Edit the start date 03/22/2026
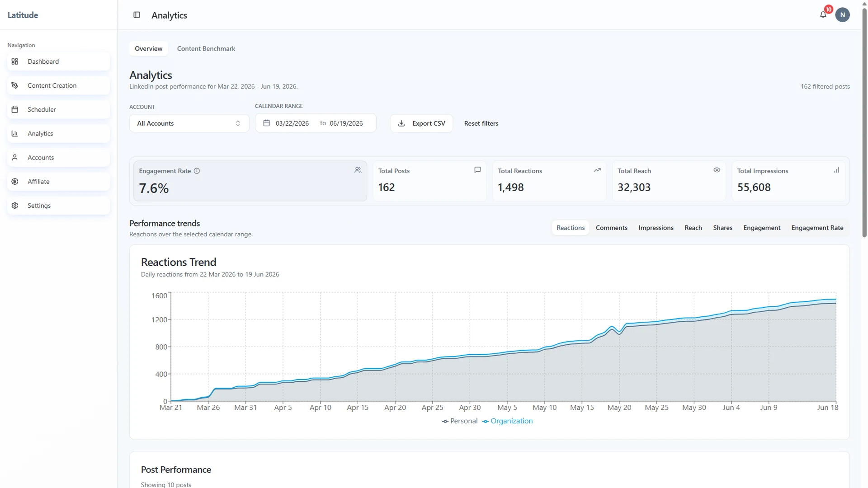The height and width of the screenshot is (488, 868). [x=292, y=123]
